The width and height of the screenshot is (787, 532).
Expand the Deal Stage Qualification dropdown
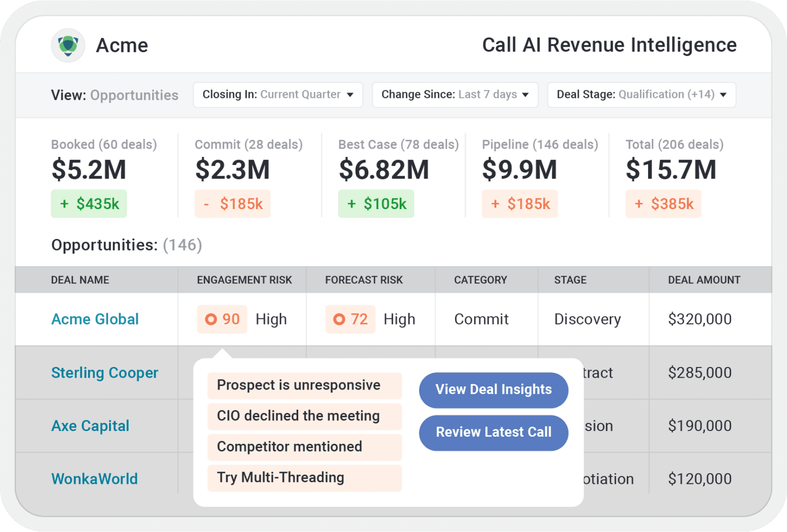(641, 95)
